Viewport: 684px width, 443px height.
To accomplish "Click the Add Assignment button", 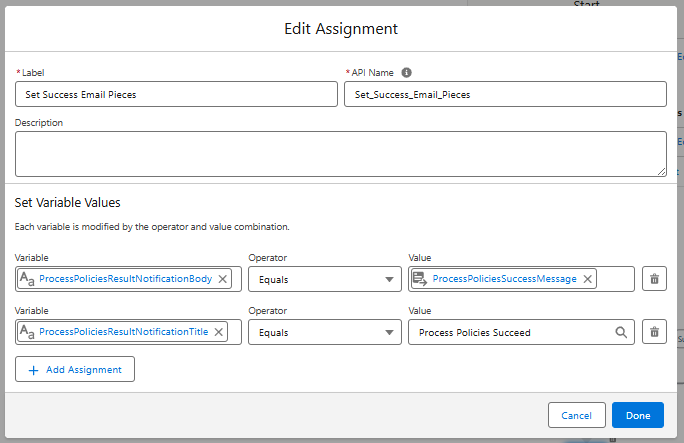I will 75,370.
